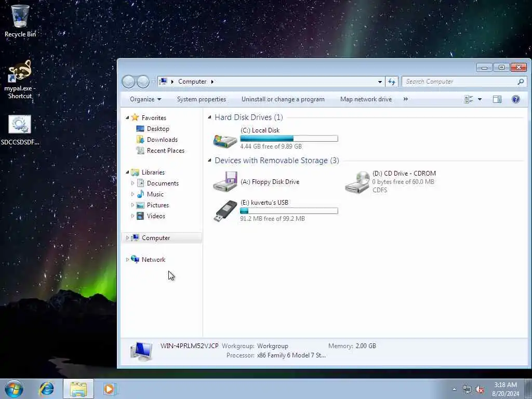Image resolution: width=532 pixels, height=399 pixels.
Task: Collapse the Hard Disk Drives group
Action: pos(210,117)
